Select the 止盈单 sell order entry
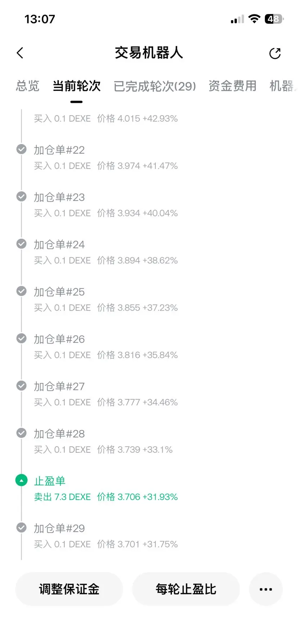Image resolution: width=298 pixels, height=644 pixels. click(106, 489)
